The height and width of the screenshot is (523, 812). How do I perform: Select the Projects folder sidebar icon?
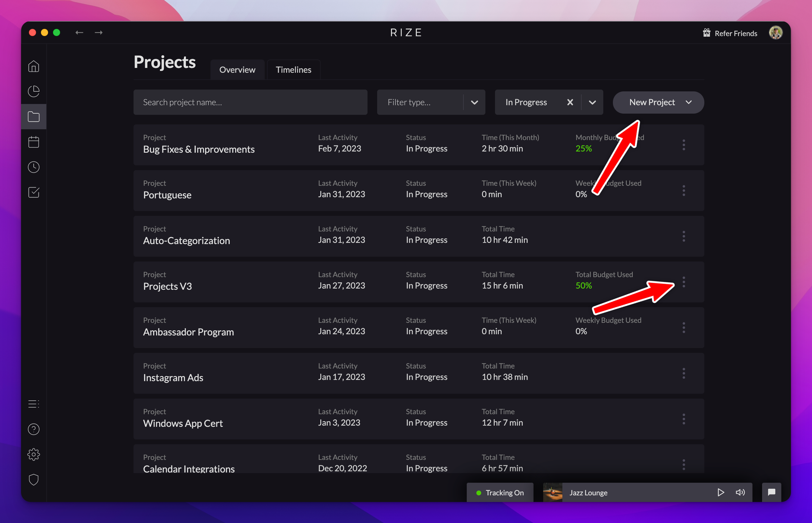[x=34, y=117]
